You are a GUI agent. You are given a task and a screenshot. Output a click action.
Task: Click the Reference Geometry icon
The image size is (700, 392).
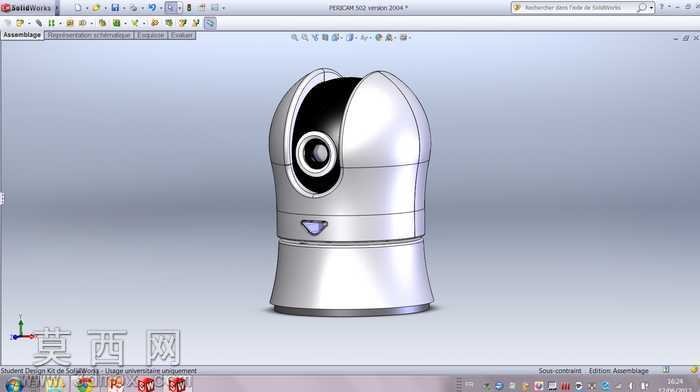[135, 23]
